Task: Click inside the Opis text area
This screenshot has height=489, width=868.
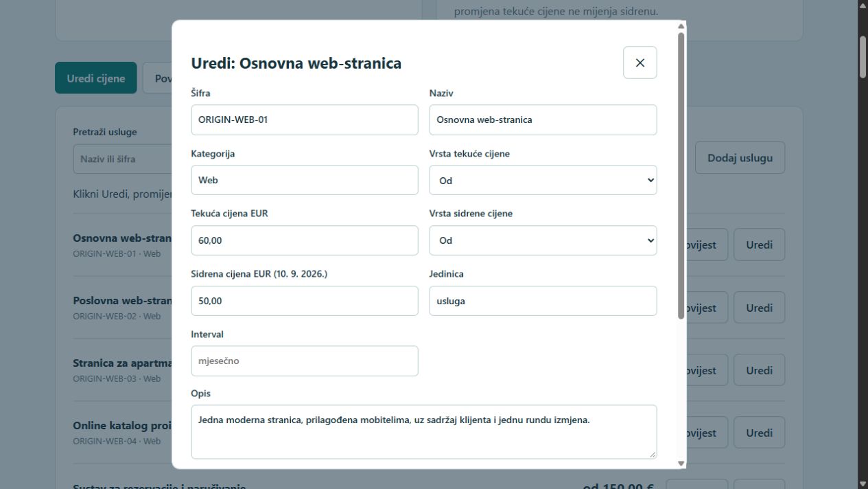Action: (x=424, y=432)
